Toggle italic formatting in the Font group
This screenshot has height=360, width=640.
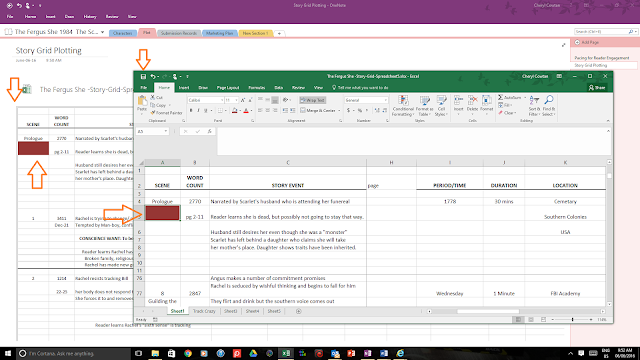click(x=198, y=111)
